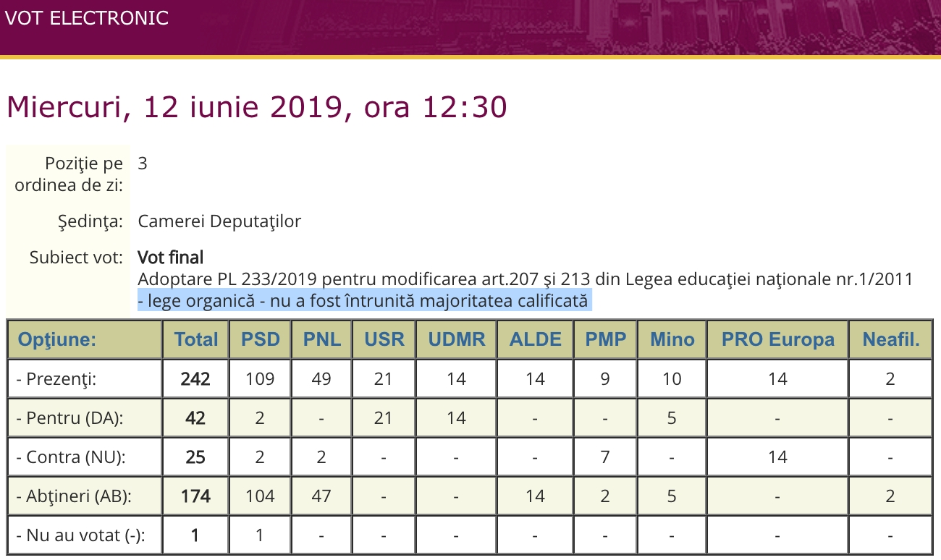Image resolution: width=941 pixels, height=560 pixels.
Task: Click the USR column header
Action: pos(384,339)
